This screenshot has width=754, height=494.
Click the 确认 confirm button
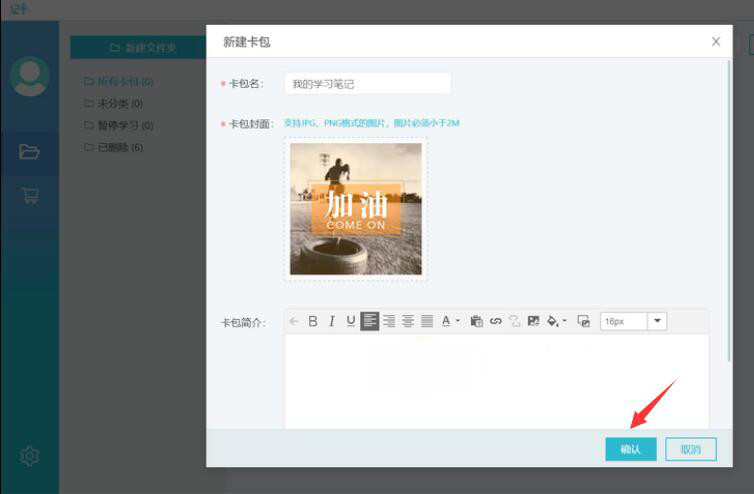pos(630,450)
